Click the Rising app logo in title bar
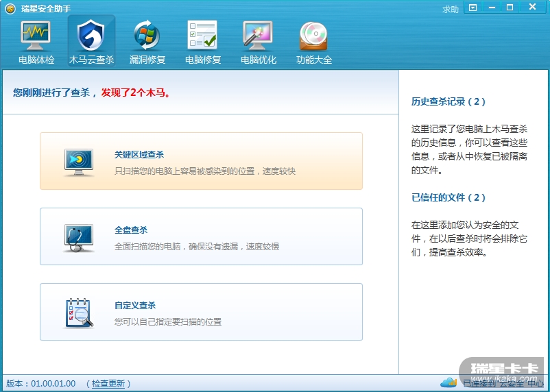The image size is (550, 392). click(10, 9)
